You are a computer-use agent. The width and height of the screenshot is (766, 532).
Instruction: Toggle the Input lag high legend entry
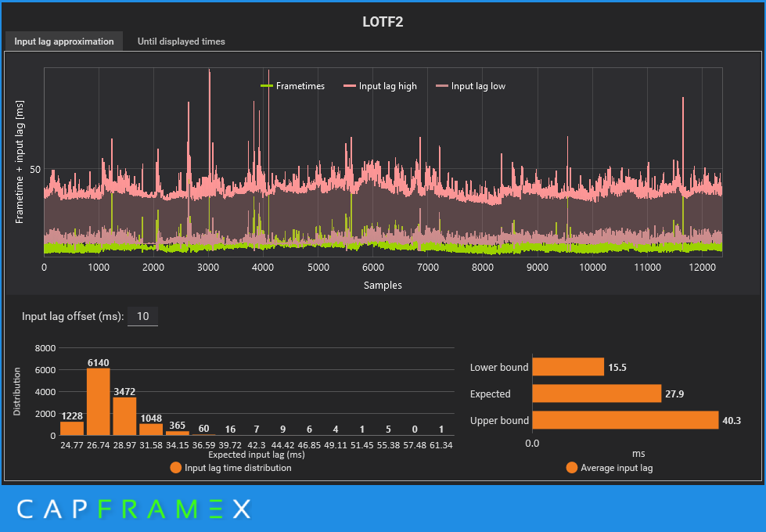[380, 86]
